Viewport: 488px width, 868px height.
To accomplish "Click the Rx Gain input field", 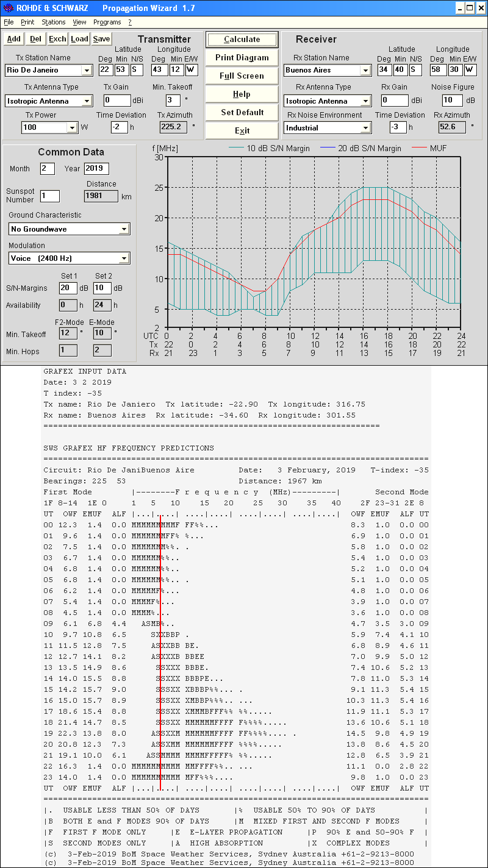I will click(x=395, y=100).
